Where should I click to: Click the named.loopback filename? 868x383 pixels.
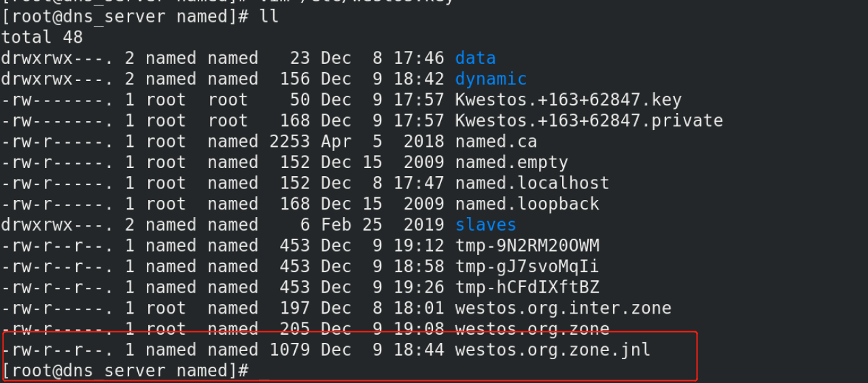coord(527,205)
